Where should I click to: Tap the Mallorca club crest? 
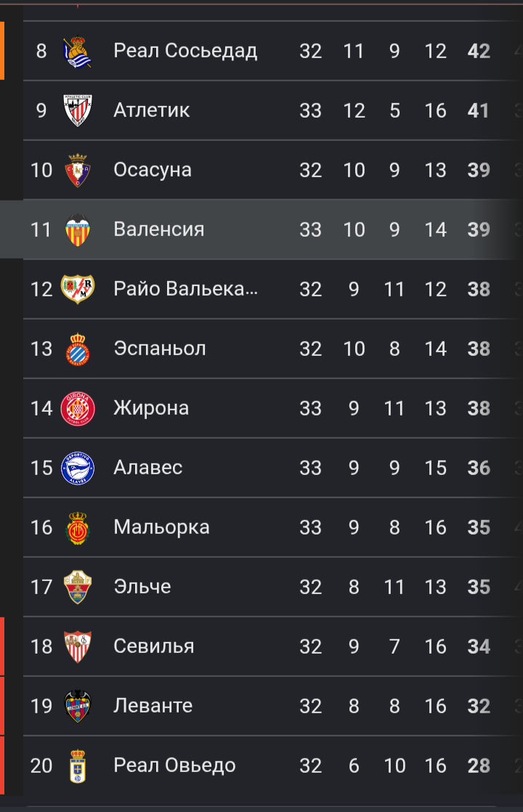click(x=77, y=527)
